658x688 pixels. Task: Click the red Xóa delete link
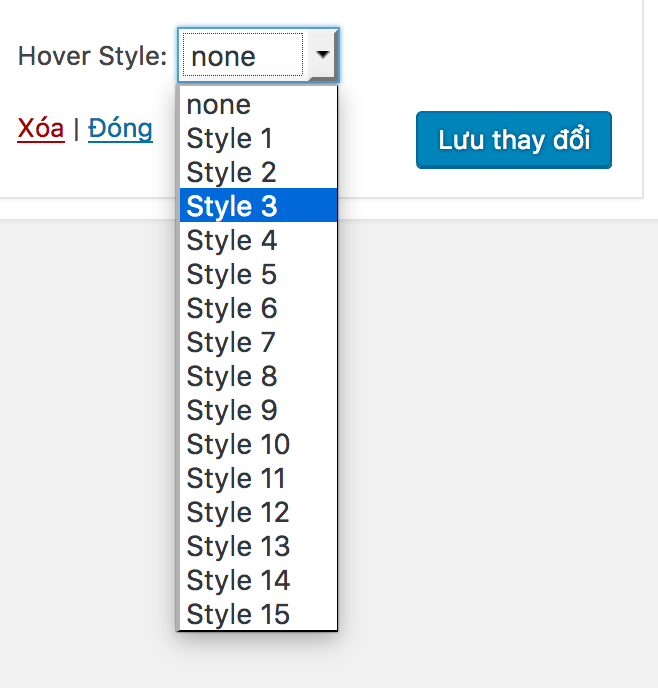[41, 128]
